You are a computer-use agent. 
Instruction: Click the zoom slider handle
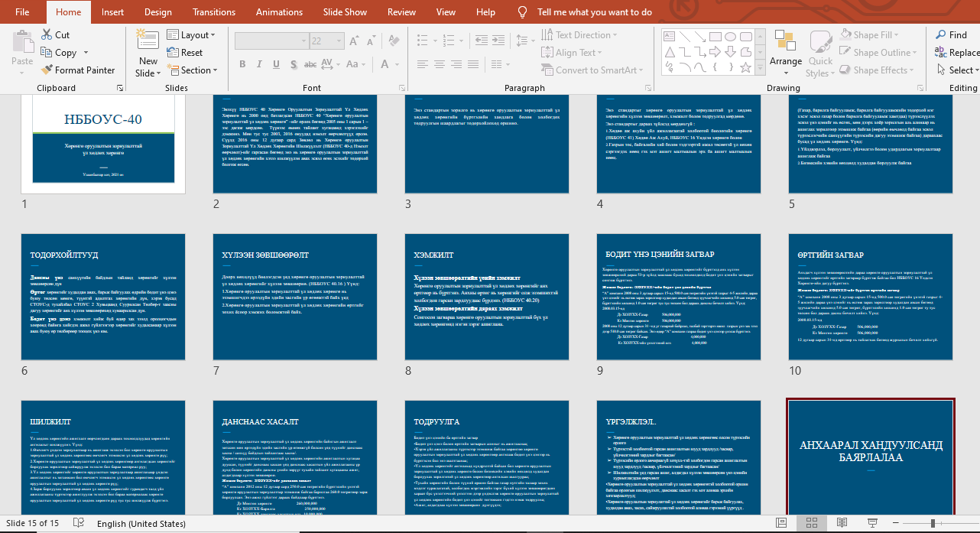click(932, 523)
